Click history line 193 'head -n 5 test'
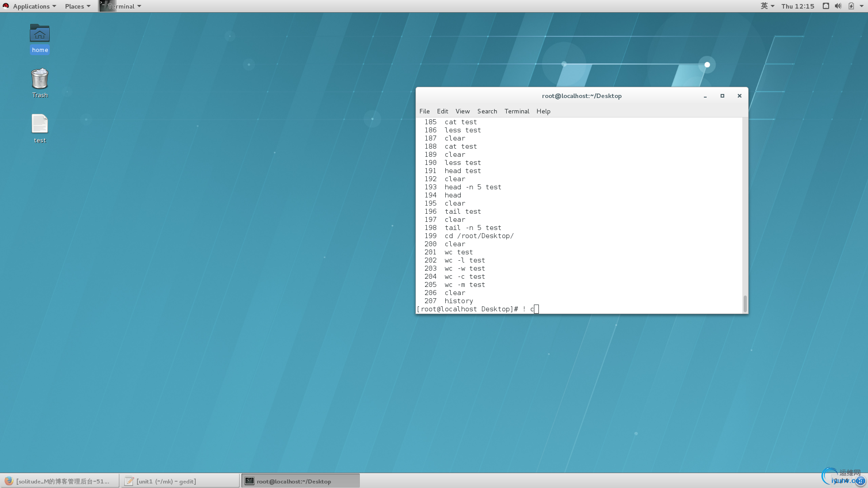Image resolution: width=868 pixels, height=488 pixels. 473,187
